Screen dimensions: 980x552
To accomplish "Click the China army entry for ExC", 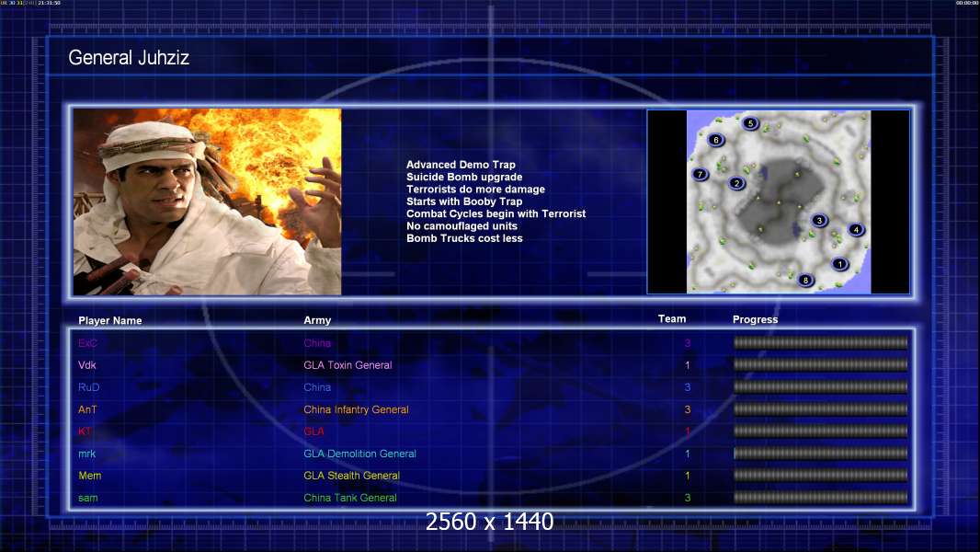I will [317, 343].
